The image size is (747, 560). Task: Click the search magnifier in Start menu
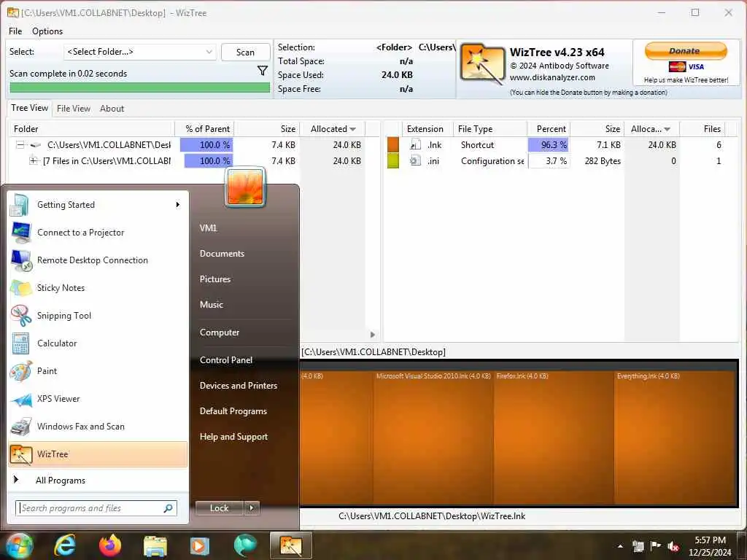169,508
